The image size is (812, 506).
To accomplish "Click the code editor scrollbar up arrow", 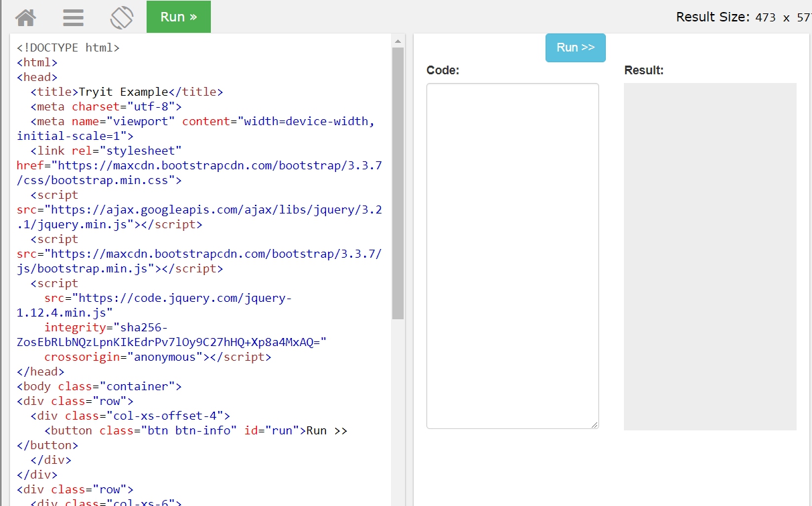I will pos(398,41).
